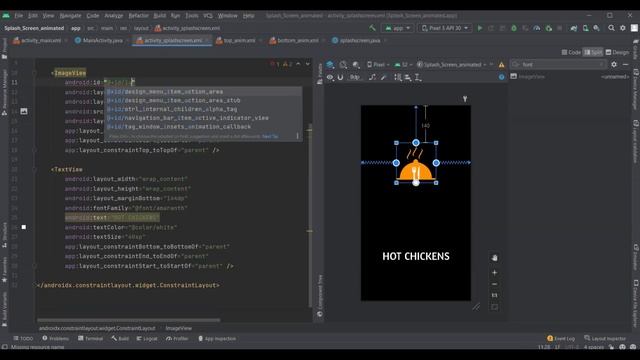Click the blue help icon in the design toolbar
Image resolution: width=640 pixels, height=360 pixels.
502,77
